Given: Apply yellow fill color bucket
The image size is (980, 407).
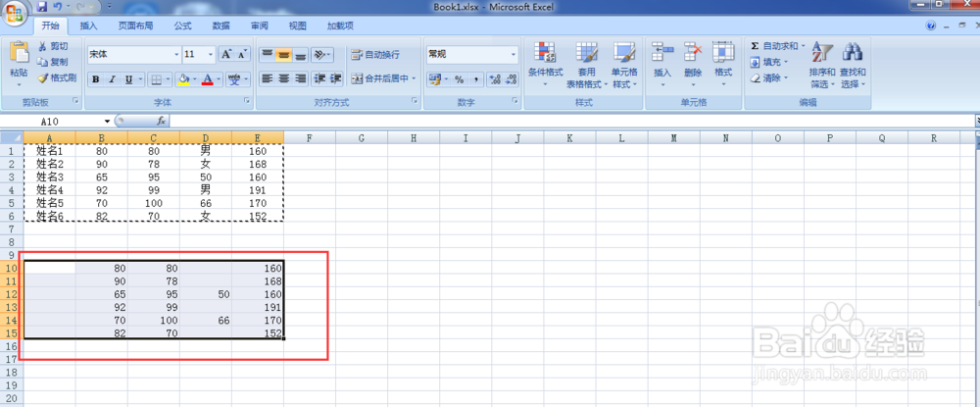Looking at the screenshot, I should [184, 79].
